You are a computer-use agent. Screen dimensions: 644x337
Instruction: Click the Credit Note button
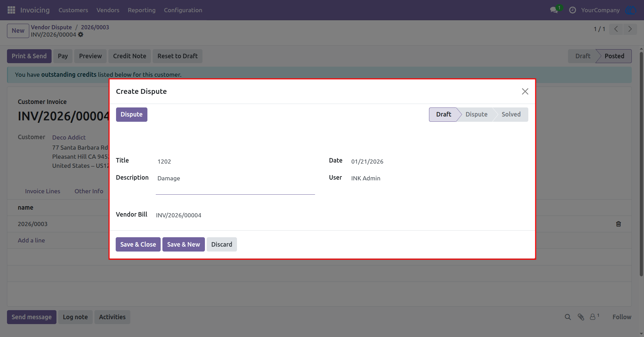coord(130,56)
